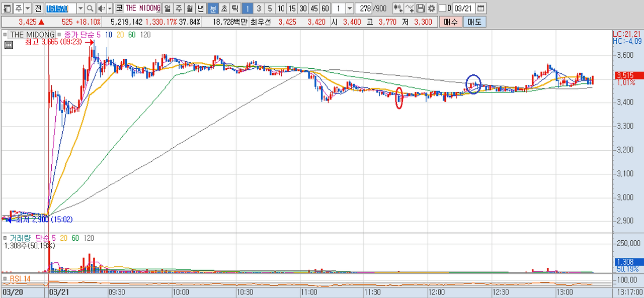Select the 일 (daily) period toggle

tap(167, 9)
